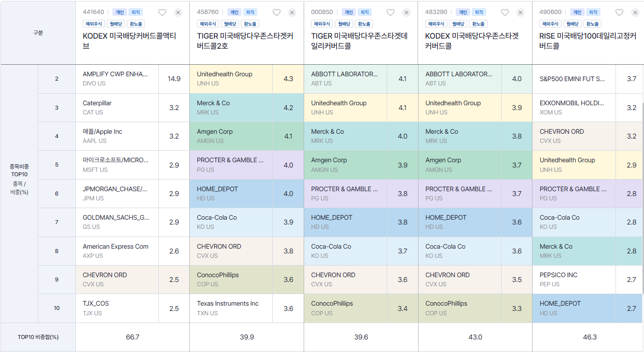Select ETF code 458760

click(208, 12)
